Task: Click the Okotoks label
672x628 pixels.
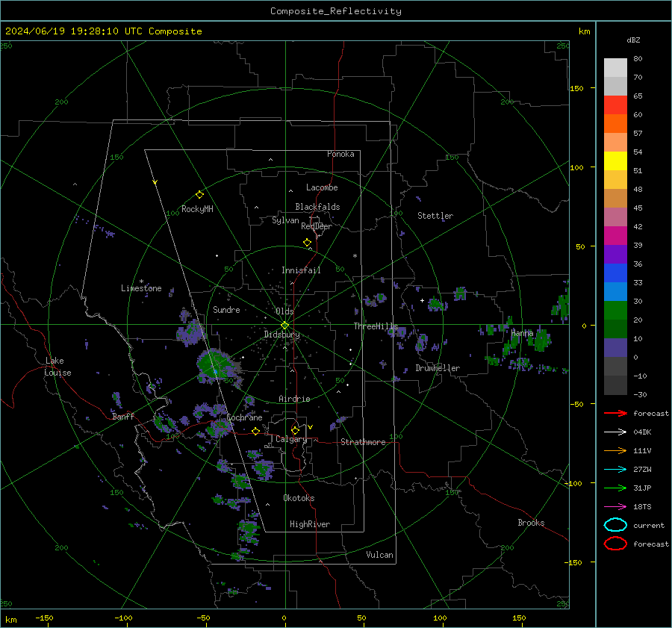Action: (299, 498)
